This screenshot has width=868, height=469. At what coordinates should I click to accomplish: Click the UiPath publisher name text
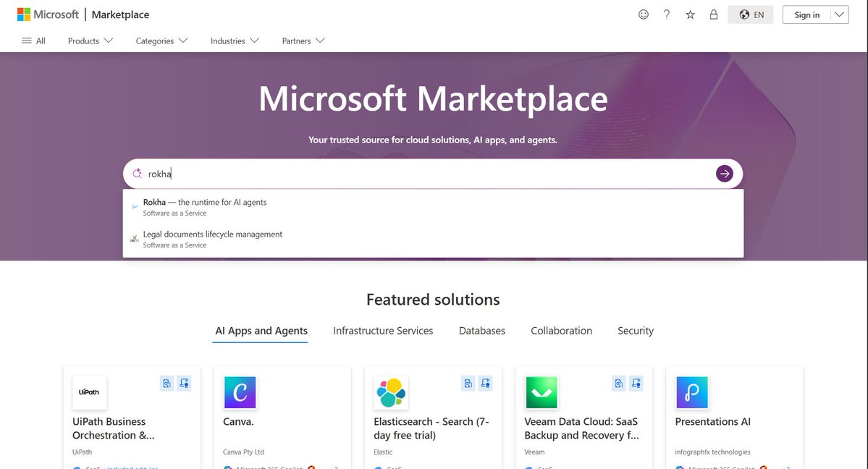coord(82,452)
